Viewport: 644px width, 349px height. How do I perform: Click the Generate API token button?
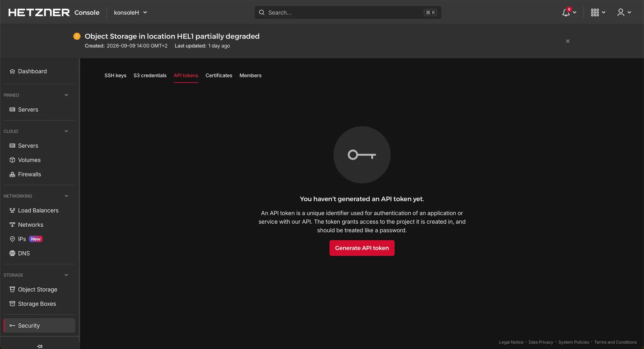(x=362, y=248)
